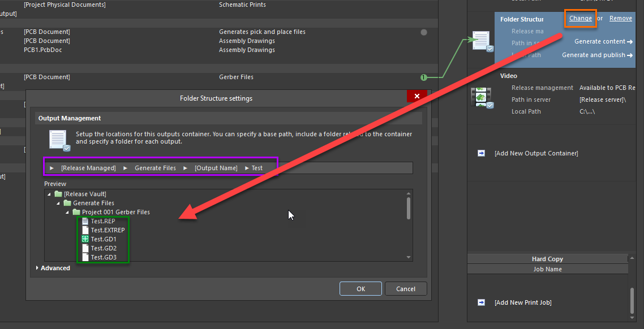Click the Remove link for Folder Structure
The image size is (644, 329).
621,19
